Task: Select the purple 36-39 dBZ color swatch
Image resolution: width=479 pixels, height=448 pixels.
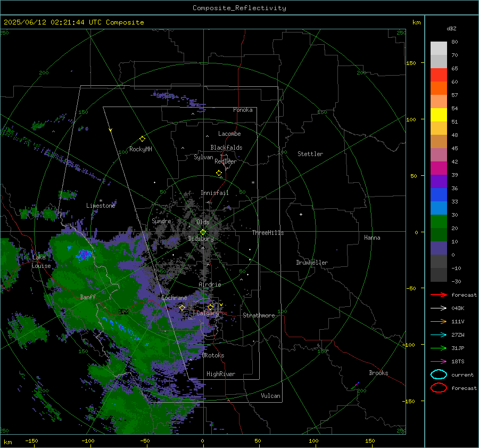Action: 439,182
